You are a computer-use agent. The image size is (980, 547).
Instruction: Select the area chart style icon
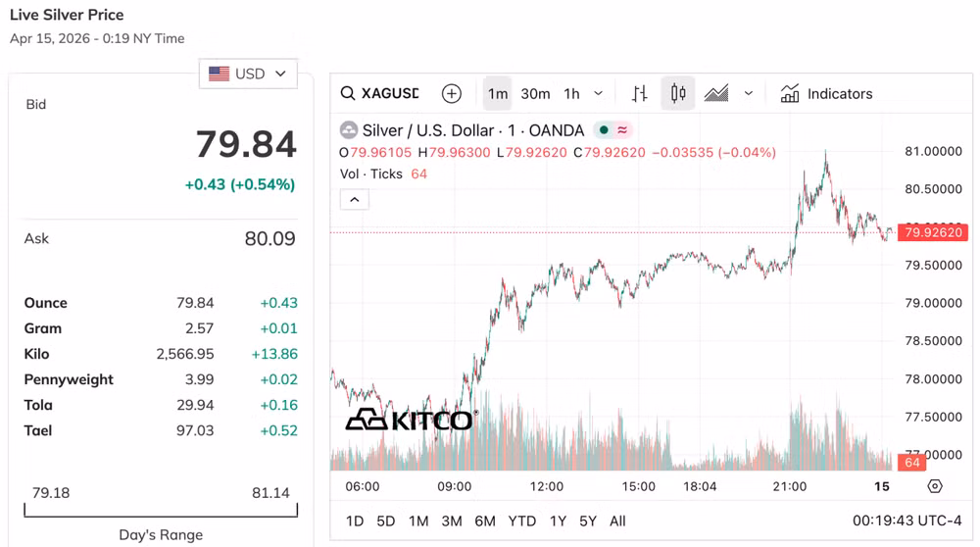click(x=716, y=94)
